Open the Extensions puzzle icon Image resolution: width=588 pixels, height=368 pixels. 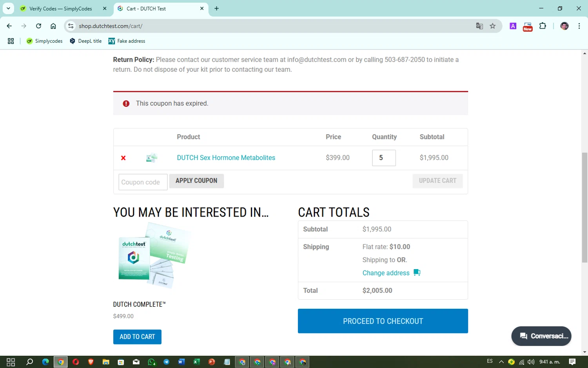pyautogui.click(x=543, y=26)
